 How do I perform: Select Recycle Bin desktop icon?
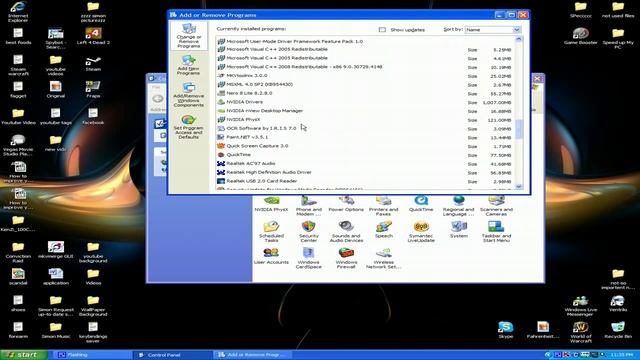pos(618,330)
